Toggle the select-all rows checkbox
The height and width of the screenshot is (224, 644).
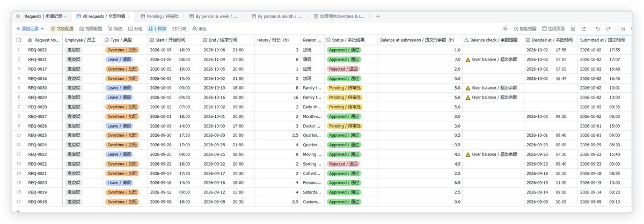coord(19,40)
